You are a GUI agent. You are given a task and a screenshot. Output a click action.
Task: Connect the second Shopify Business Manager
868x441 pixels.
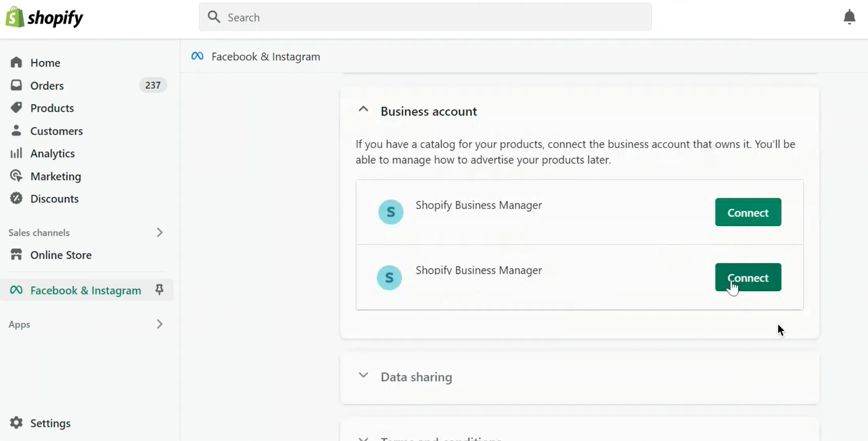click(748, 277)
